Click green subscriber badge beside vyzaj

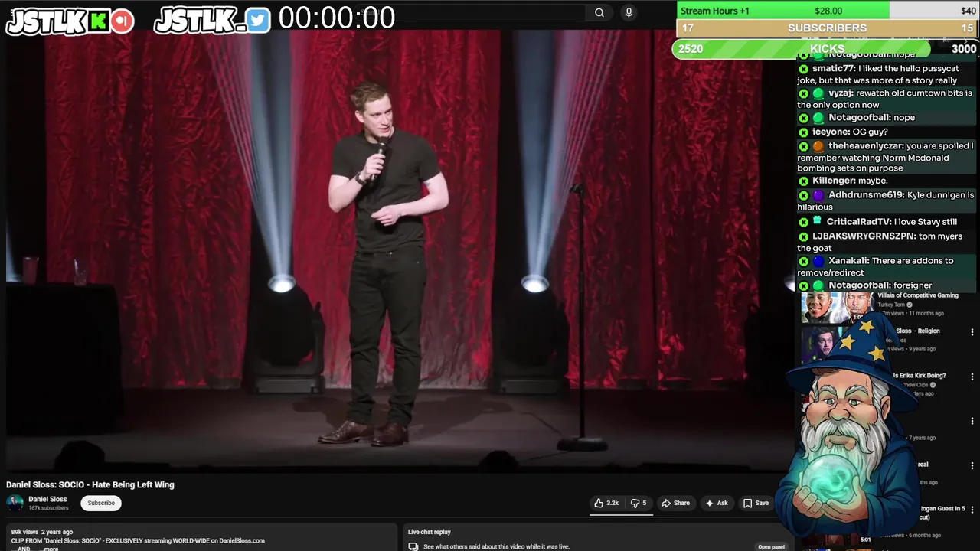818,93
